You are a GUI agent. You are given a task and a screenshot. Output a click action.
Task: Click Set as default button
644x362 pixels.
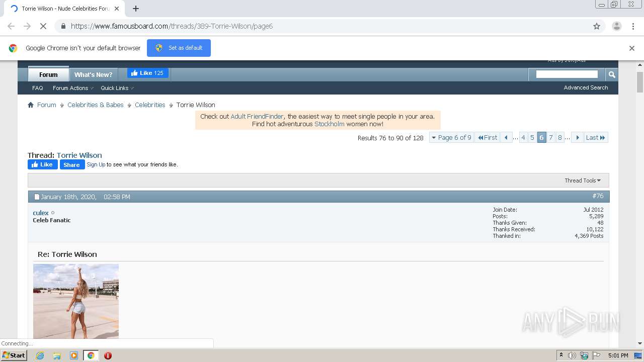pos(179,48)
